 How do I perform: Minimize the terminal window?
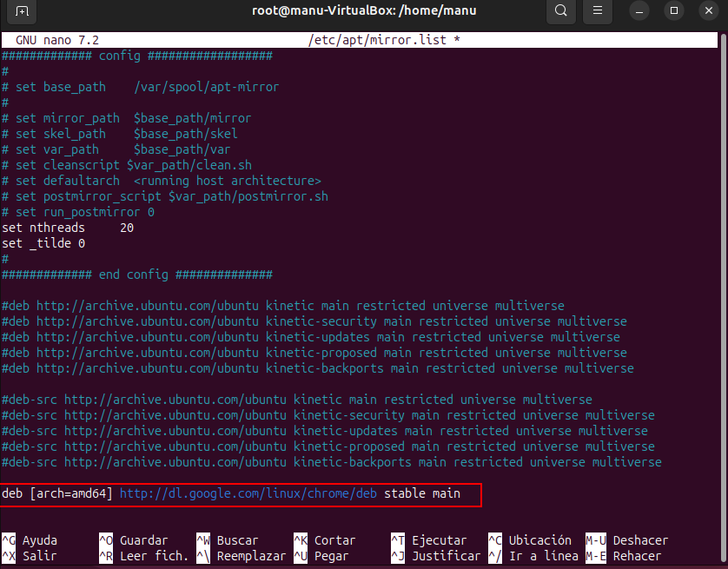coord(642,11)
